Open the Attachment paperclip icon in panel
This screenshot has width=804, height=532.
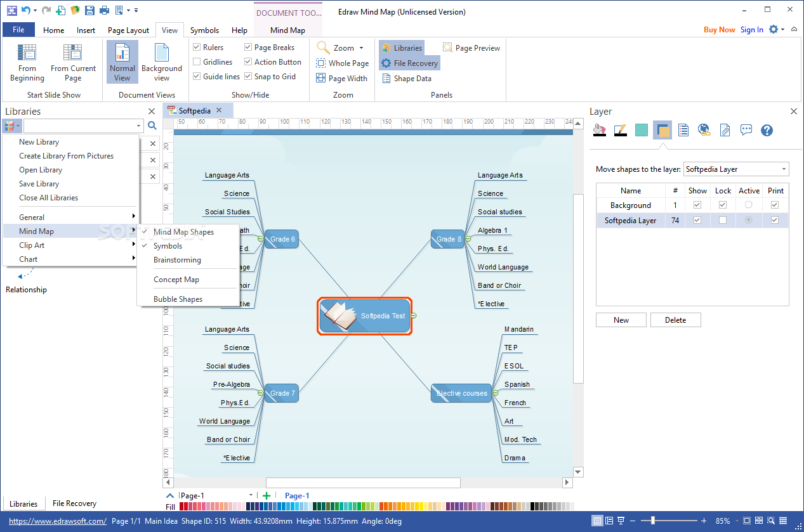coord(725,130)
